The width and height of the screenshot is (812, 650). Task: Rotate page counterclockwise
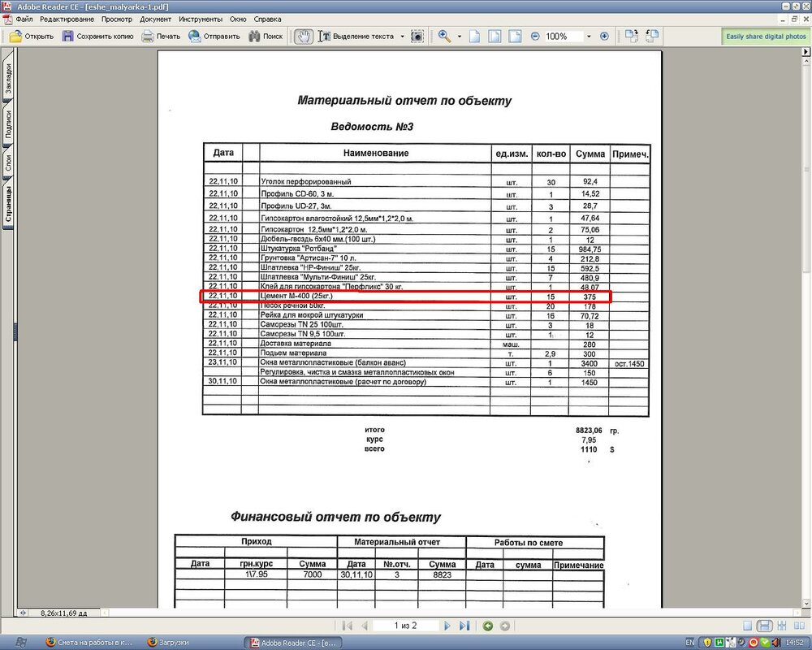pyautogui.click(x=652, y=37)
